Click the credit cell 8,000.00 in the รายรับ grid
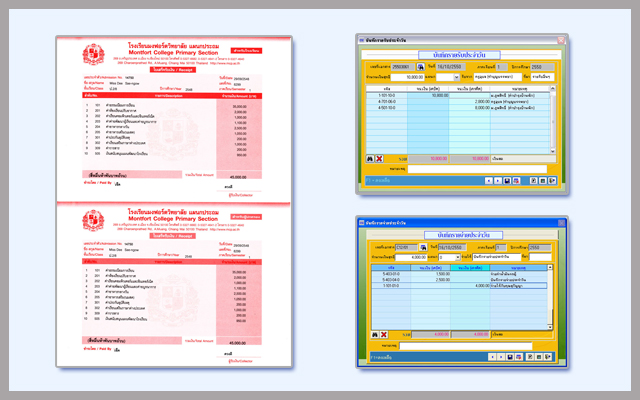This screenshot has height=400, width=640. 469,108
